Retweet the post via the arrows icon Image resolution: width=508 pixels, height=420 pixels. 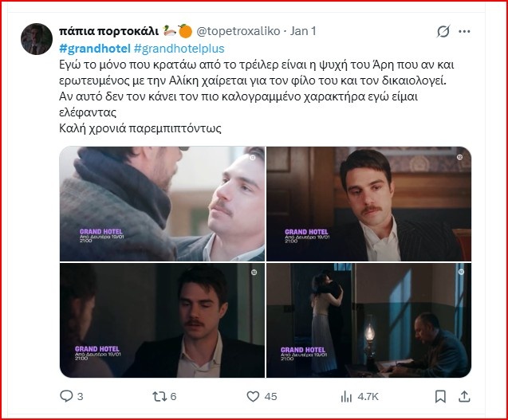159,396
